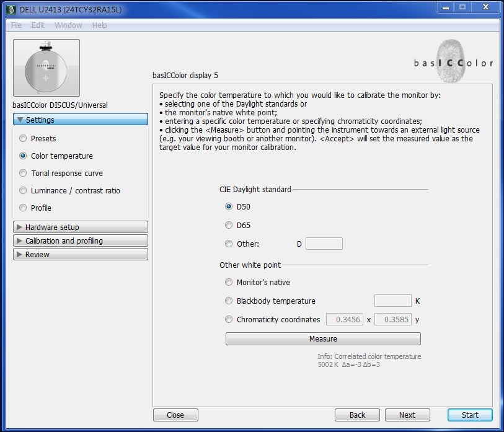Go Back to previous step
Screen dimensions: 504x432
pos(357,415)
